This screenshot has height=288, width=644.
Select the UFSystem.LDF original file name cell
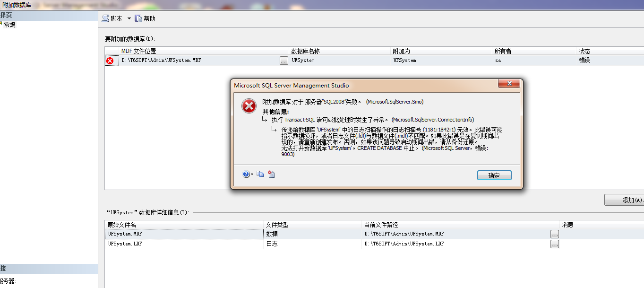click(184, 244)
